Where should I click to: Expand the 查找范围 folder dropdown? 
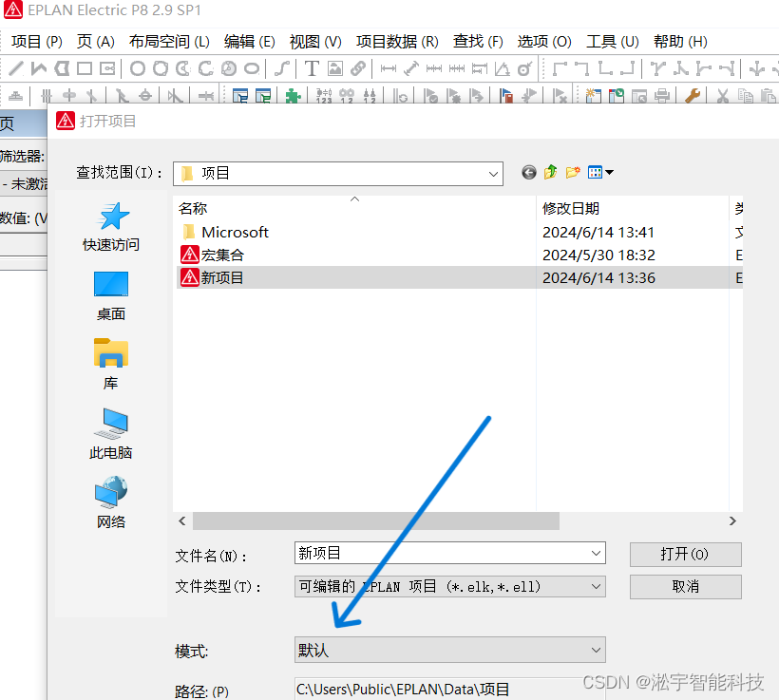[493, 174]
